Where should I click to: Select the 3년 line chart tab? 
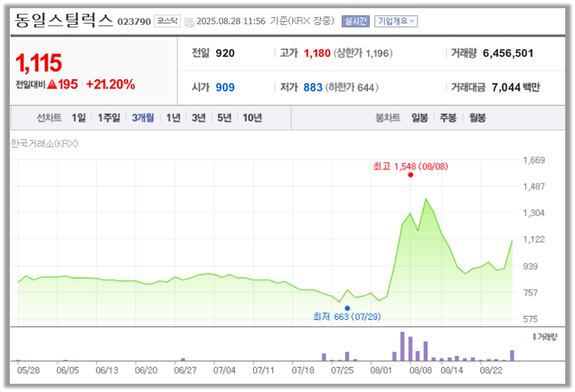click(x=199, y=118)
